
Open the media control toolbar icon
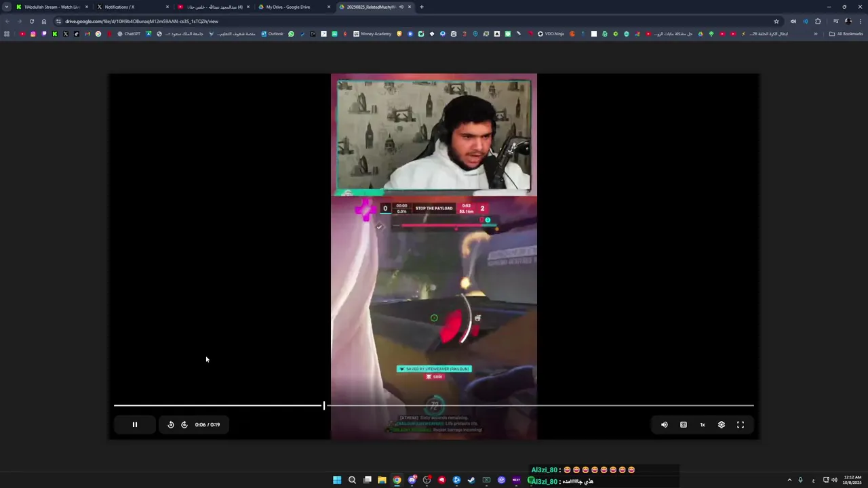pyautogui.click(x=835, y=21)
